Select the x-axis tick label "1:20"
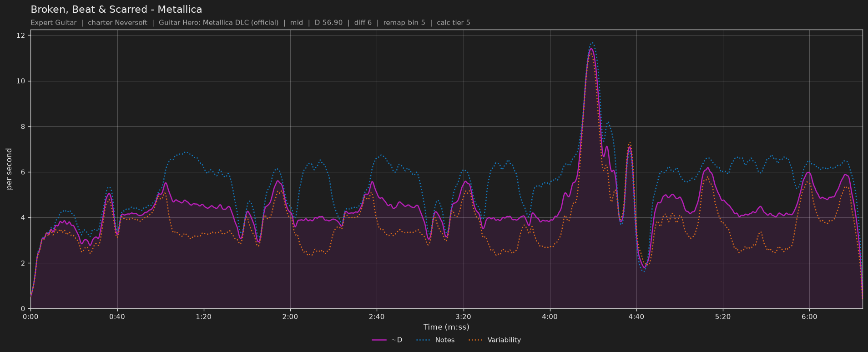This screenshot has height=352, width=868. 204,317
